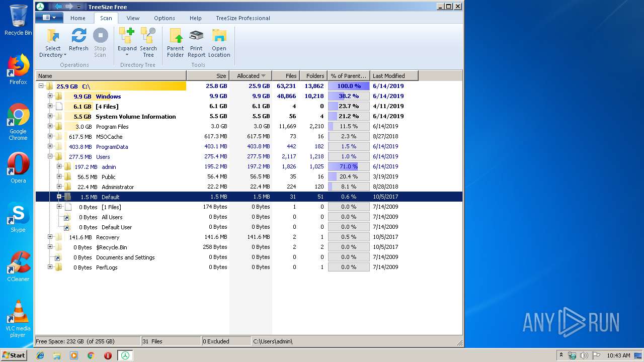Open the CCleaner desktop shortcut

coord(18,266)
